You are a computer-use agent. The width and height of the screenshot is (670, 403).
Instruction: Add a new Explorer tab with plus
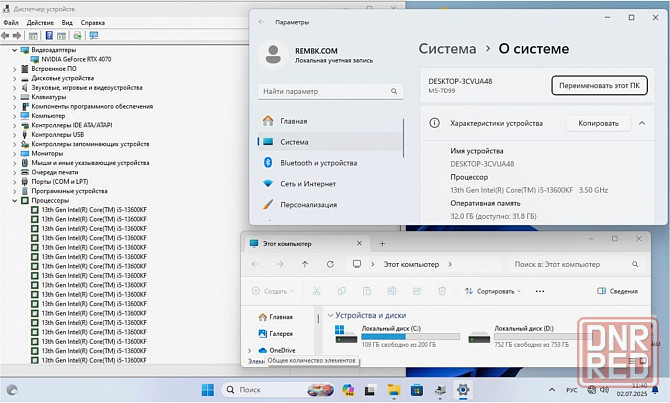pyautogui.click(x=382, y=244)
